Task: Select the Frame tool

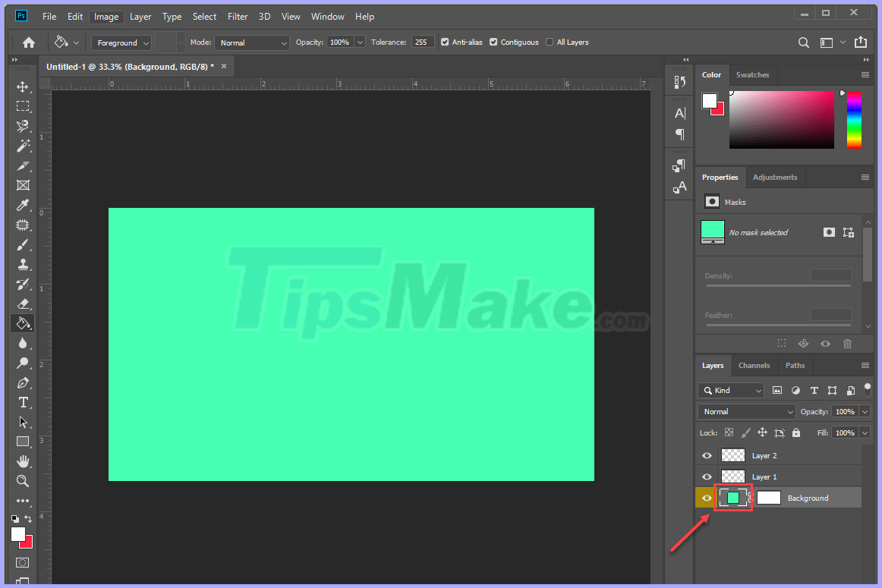Action: (x=23, y=186)
